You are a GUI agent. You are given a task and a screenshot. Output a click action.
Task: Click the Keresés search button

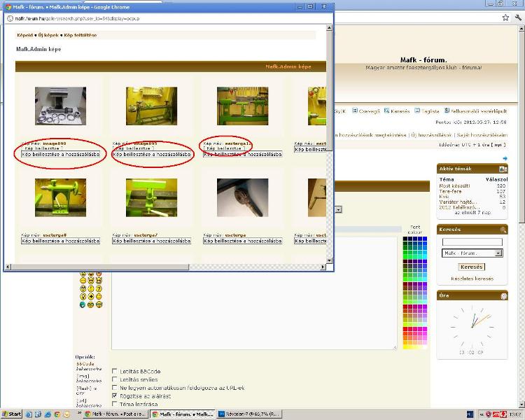pyautogui.click(x=471, y=267)
